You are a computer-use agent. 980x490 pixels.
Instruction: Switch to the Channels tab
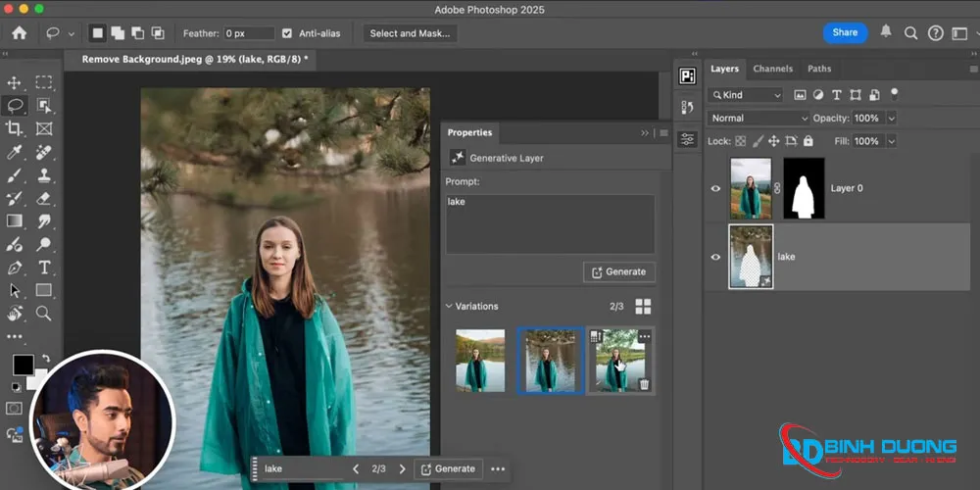tap(772, 69)
